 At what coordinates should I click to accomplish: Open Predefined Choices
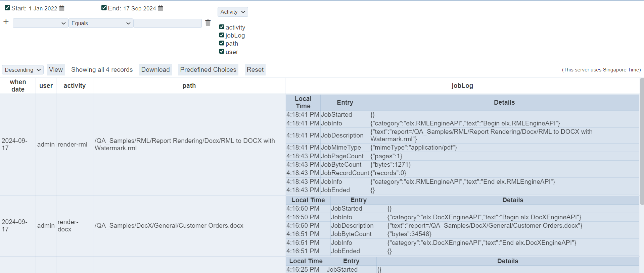(208, 70)
